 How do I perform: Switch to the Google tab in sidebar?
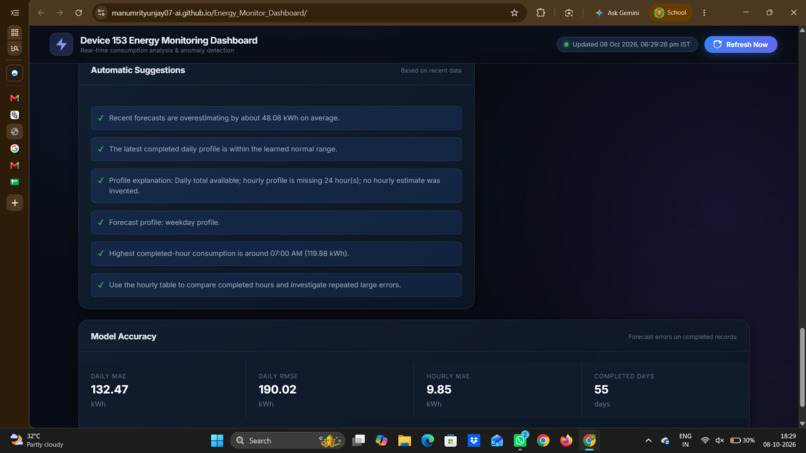[14, 148]
